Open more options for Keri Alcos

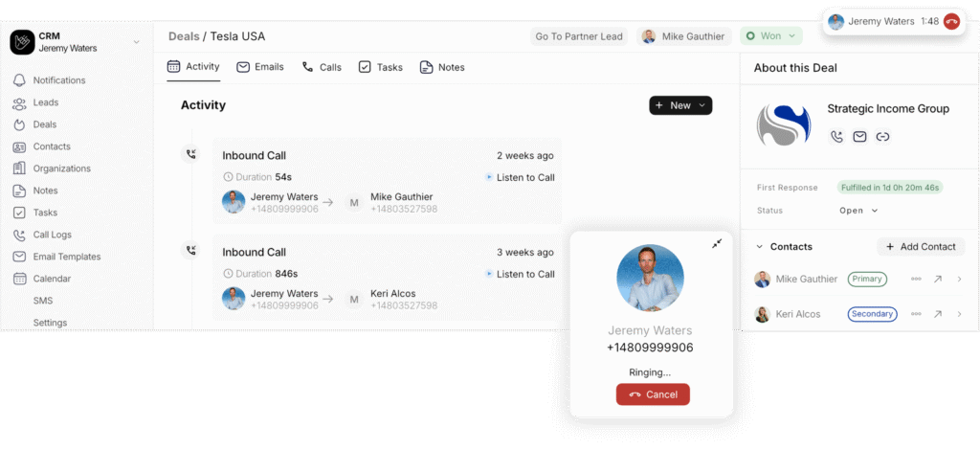pyautogui.click(x=916, y=314)
